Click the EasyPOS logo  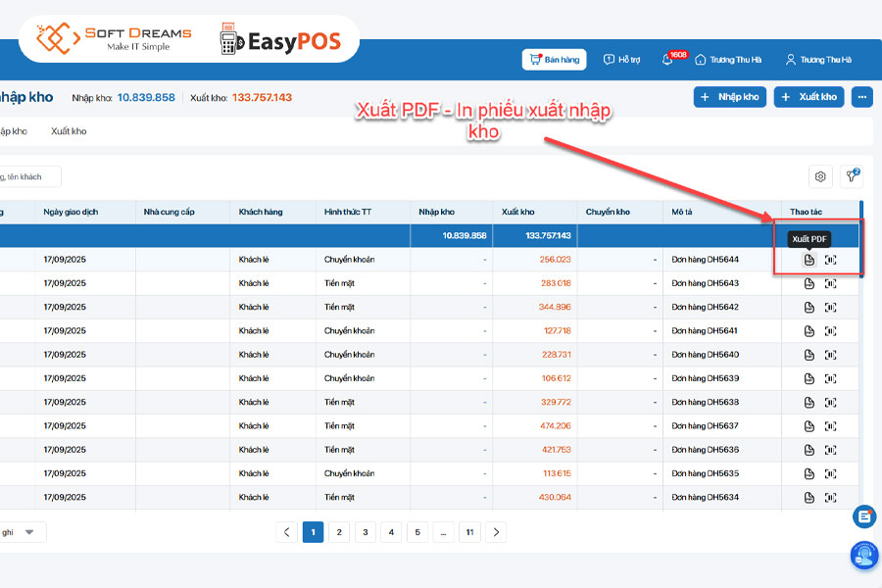280,39
